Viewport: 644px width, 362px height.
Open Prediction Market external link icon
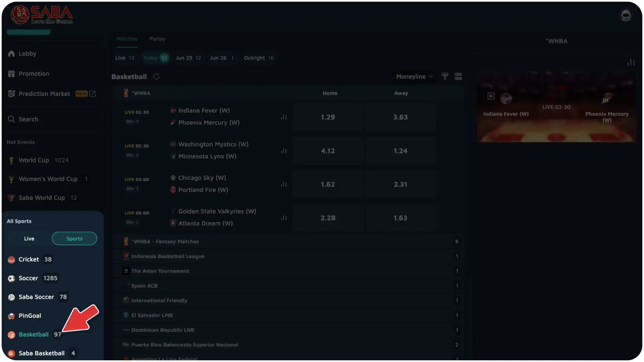(93, 94)
